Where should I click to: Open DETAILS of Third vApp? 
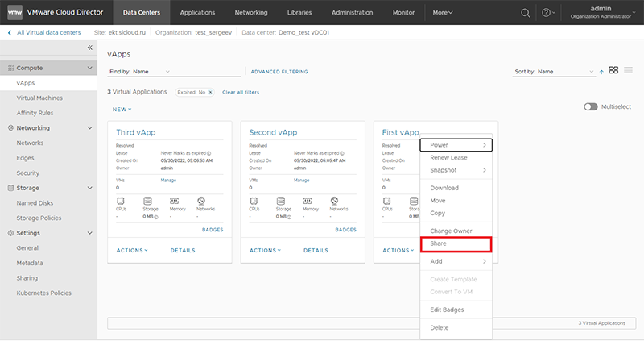pos(183,250)
